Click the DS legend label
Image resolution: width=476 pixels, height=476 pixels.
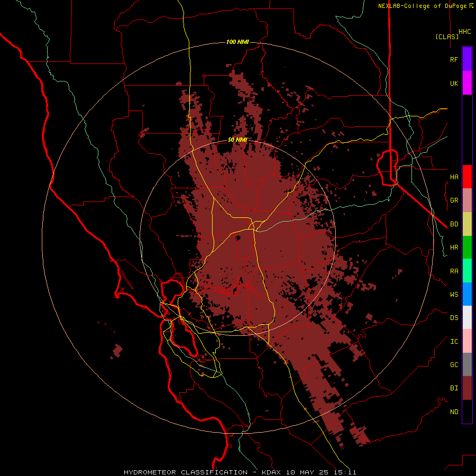[x=454, y=317]
